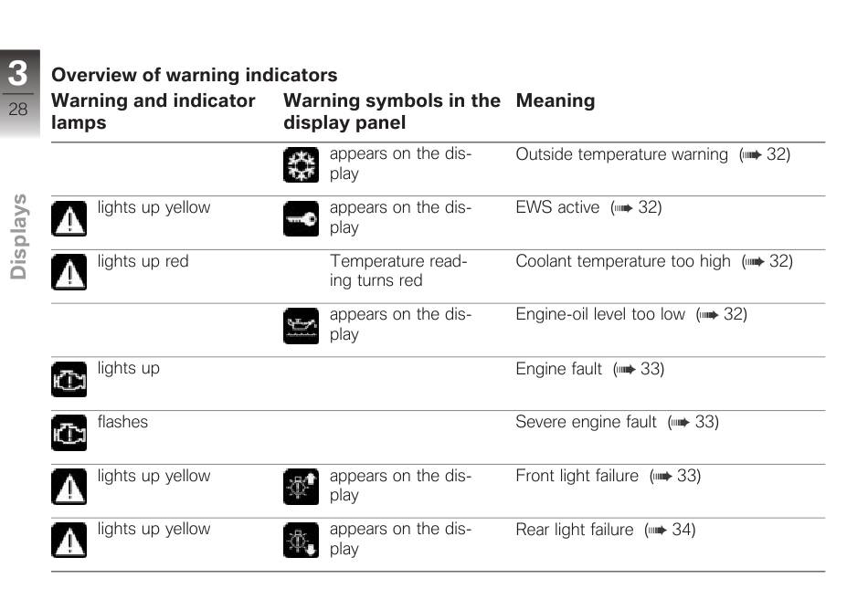Open page reference 32 beside EWS active
Image resolution: width=868 pixels, height=610 pixels.
(x=636, y=207)
